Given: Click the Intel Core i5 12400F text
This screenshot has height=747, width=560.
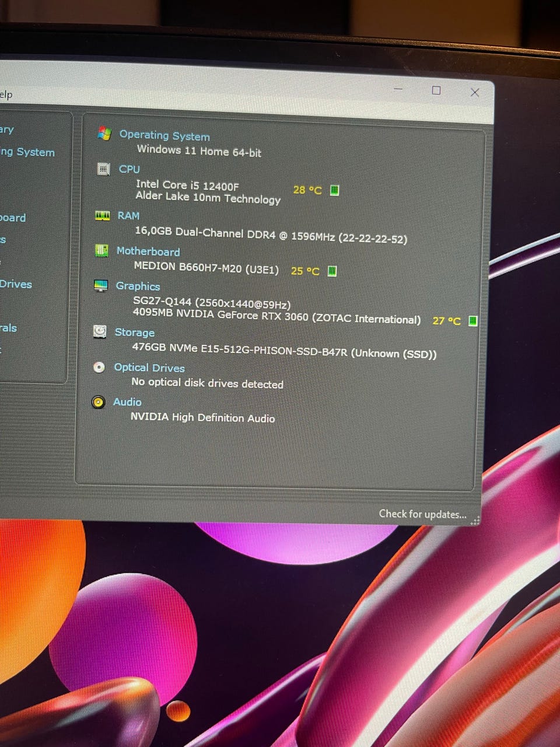Looking at the screenshot, I should [x=187, y=185].
